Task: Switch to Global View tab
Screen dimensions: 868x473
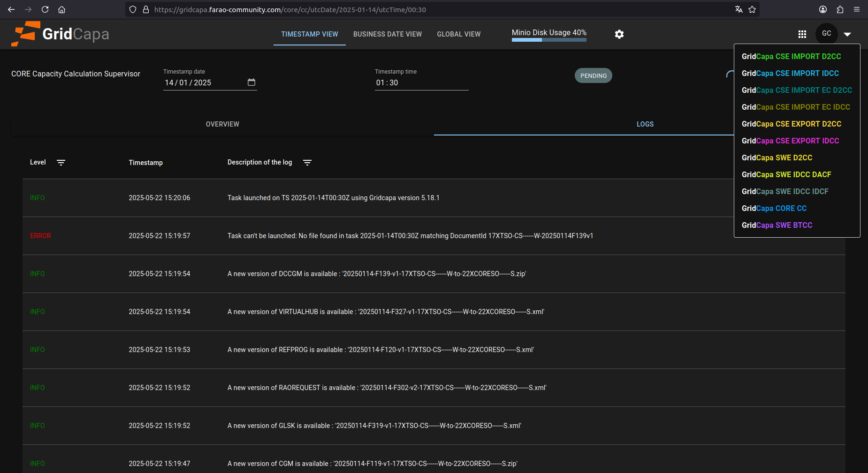Action: (x=458, y=34)
